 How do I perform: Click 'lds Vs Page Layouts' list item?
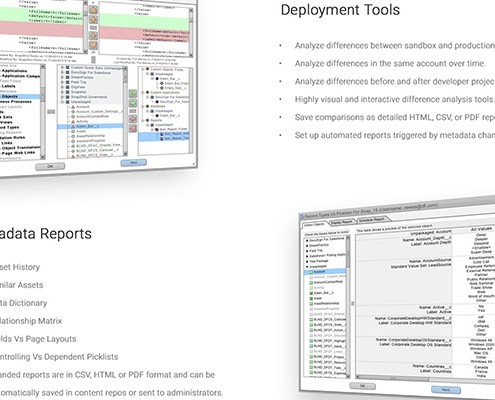[38, 339]
